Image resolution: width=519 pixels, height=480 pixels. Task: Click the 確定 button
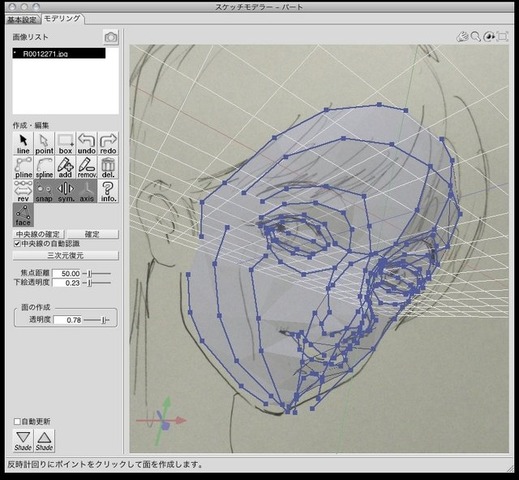[92, 234]
